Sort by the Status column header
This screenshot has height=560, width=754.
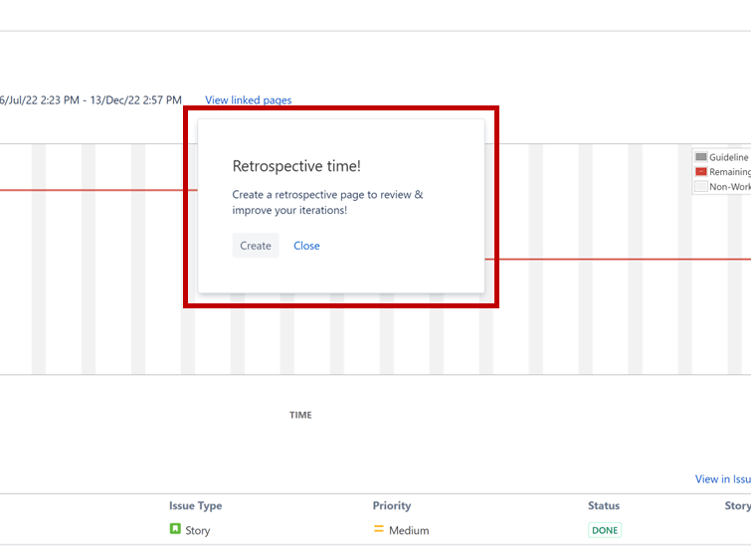[x=604, y=506]
